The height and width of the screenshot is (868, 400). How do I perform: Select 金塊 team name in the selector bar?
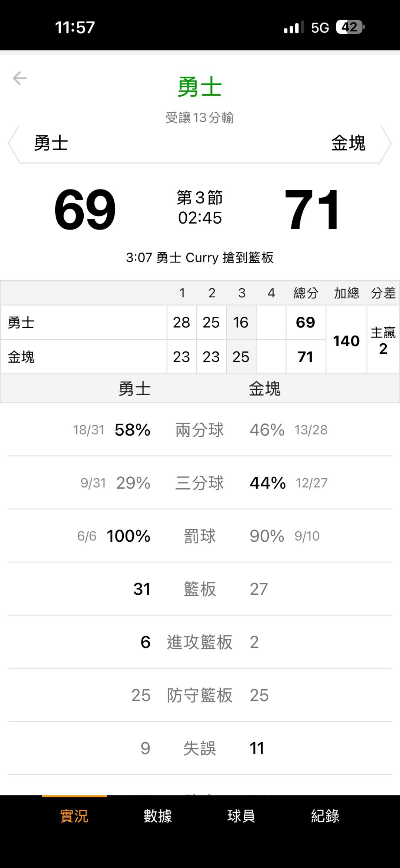tap(348, 143)
